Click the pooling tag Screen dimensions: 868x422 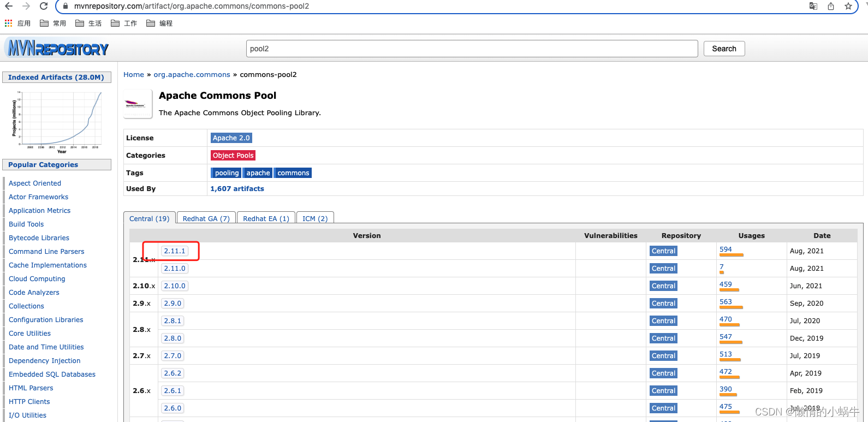tap(227, 173)
